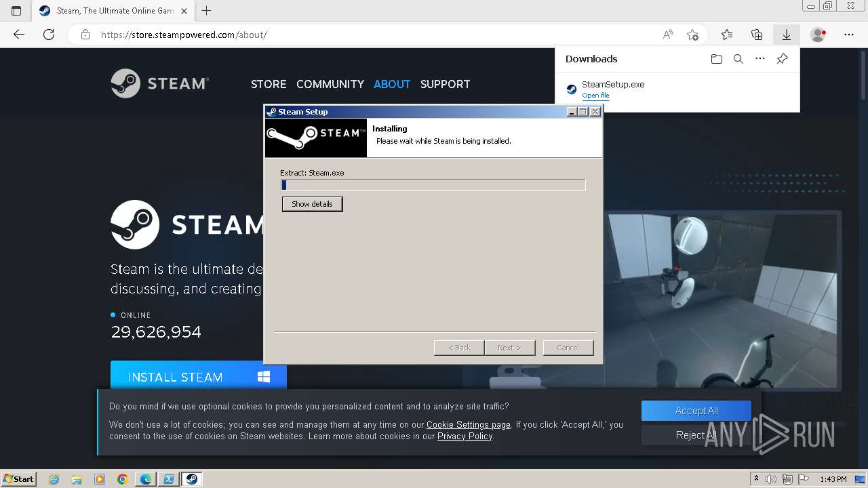This screenshot has height=488, width=868.
Task: Open the volume control in tray
Action: (771, 479)
